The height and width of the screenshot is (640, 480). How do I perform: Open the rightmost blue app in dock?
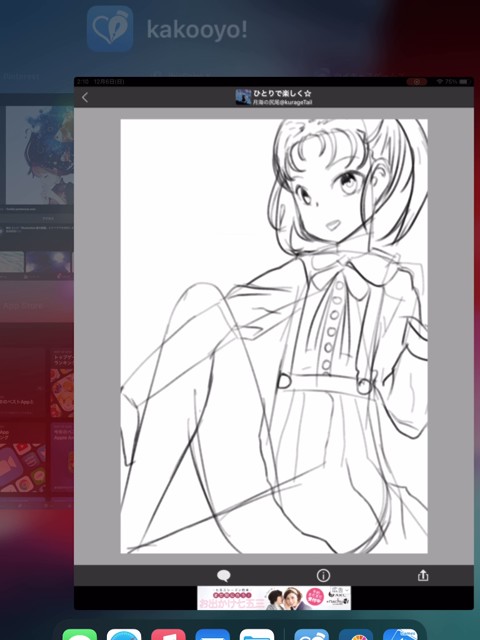(400, 635)
